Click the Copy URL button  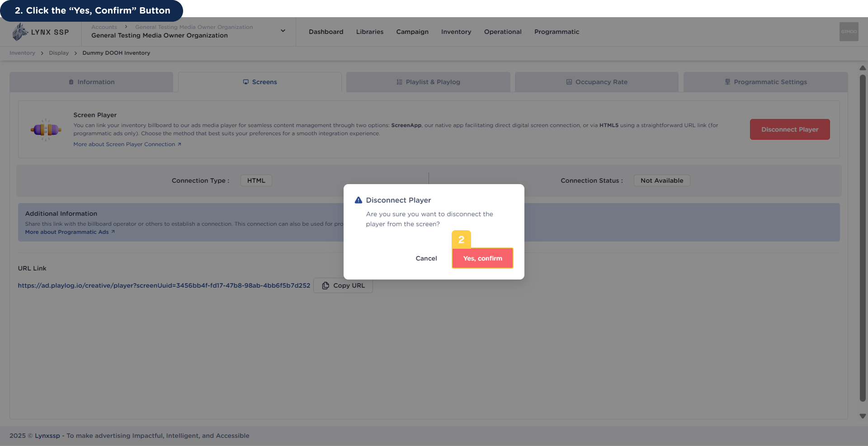(343, 285)
